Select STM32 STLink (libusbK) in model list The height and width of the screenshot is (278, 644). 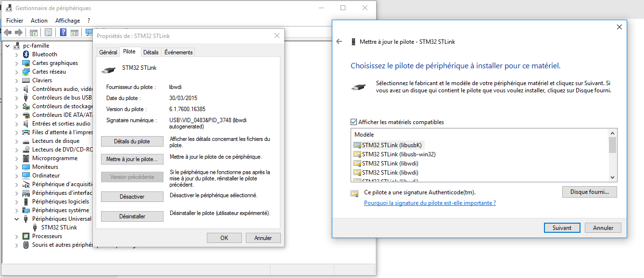point(389,145)
